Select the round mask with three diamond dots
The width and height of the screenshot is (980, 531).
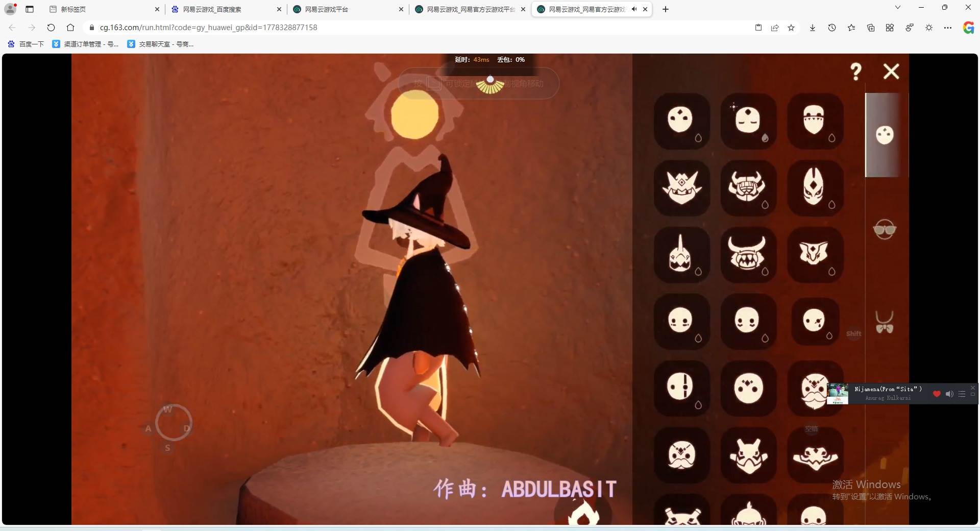748,388
